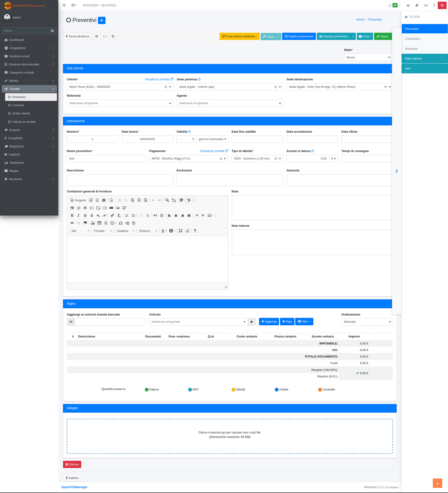Click the find magnifier in editor toolbar
448x493 pixels.
click(167, 200)
